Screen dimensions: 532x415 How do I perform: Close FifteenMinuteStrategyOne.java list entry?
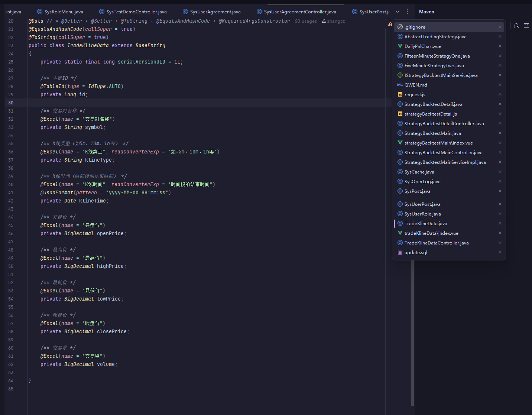(500, 56)
